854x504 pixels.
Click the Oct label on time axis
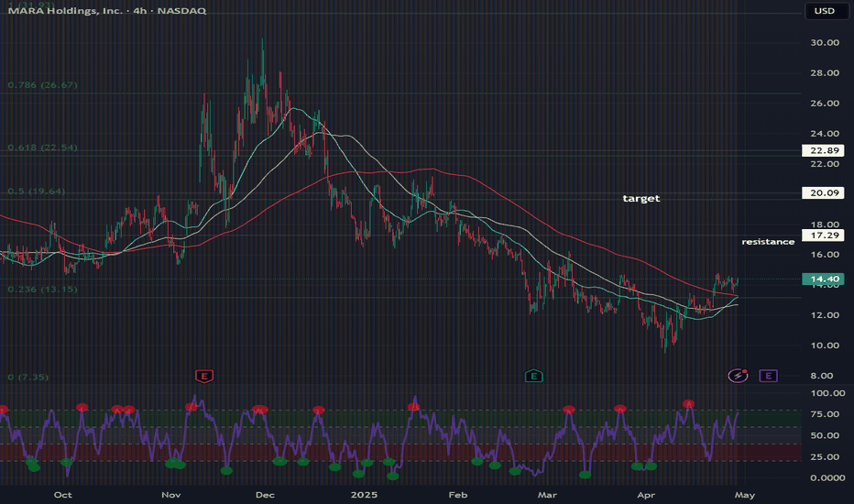(x=62, y=495)
